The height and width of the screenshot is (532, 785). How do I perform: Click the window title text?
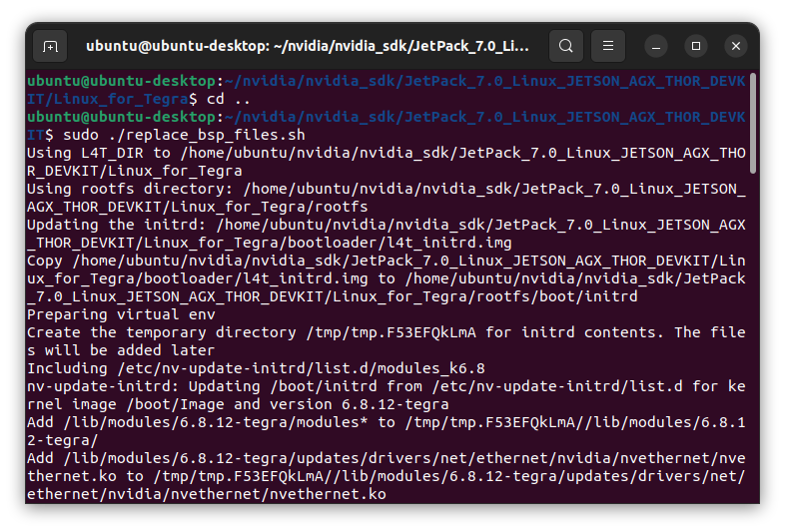tap(308, 46)
